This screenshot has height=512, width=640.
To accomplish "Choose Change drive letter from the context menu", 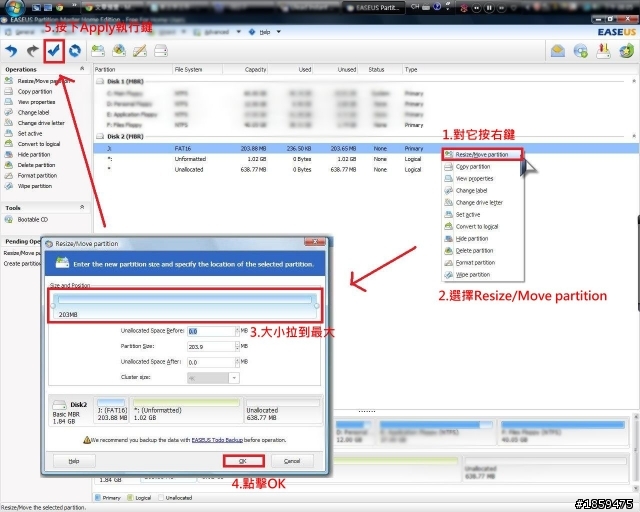I will coord(479,203).
